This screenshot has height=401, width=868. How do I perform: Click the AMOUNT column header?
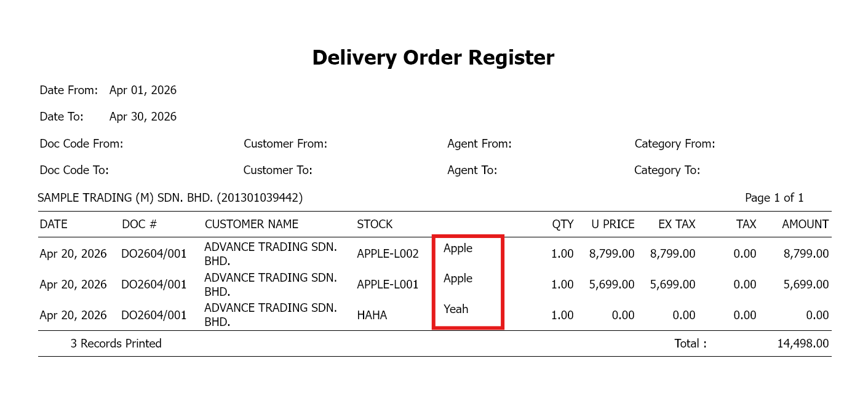coord(805,224)
